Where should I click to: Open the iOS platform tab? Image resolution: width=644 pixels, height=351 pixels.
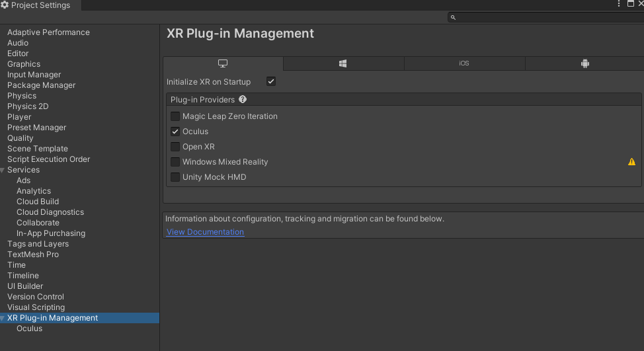tap(464, 63)
